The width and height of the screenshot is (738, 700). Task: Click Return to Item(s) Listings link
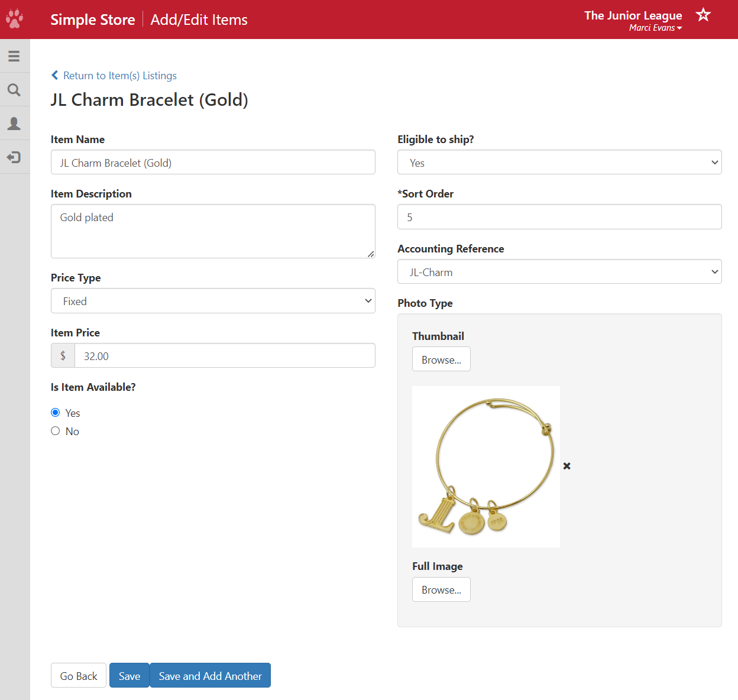pos(120,76)
